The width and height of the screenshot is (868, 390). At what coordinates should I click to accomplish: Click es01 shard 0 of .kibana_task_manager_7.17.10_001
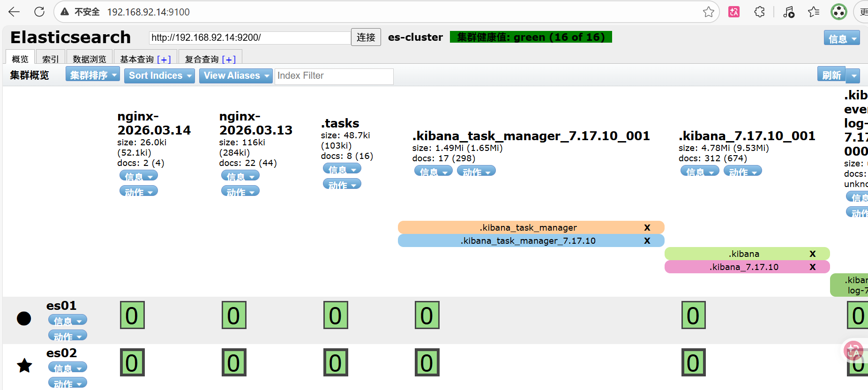pyautogui.click(x=427, y=315)
